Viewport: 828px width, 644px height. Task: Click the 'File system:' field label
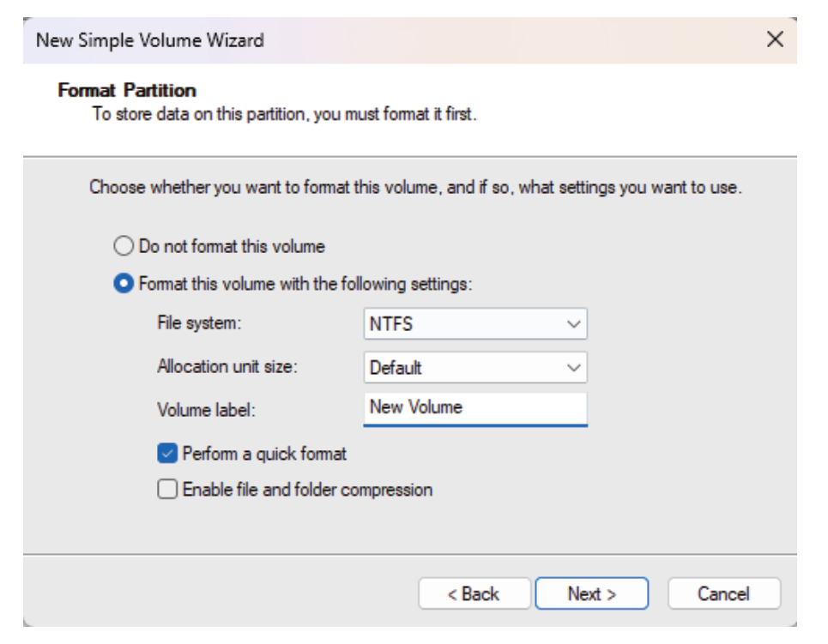click(x=200, y=324)
